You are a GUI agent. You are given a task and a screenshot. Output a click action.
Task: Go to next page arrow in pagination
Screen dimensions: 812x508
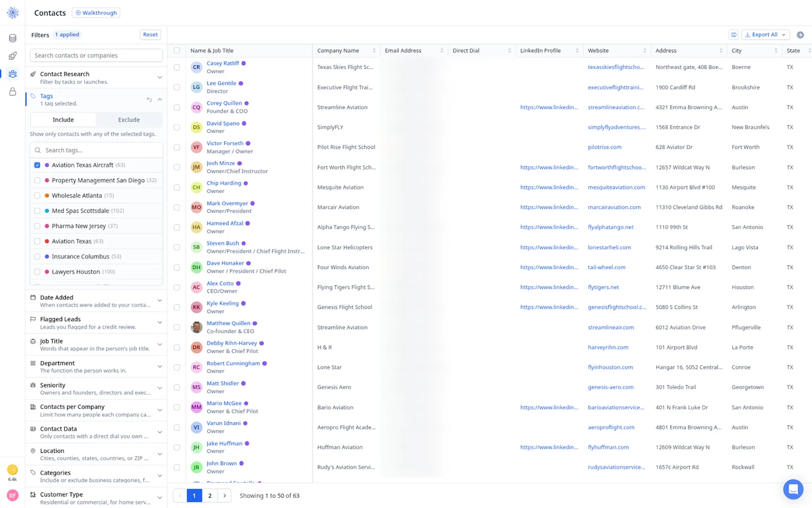click(225, 496)
